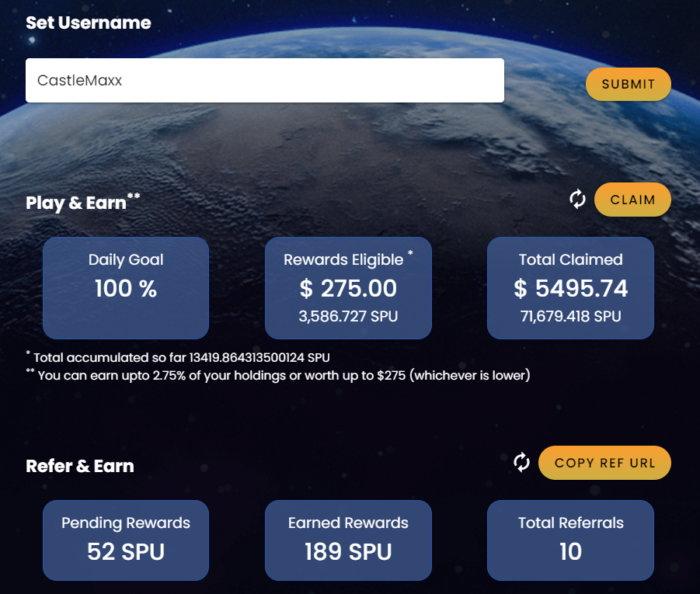Submit the username CastleMaxx

(x=628, y=84)
